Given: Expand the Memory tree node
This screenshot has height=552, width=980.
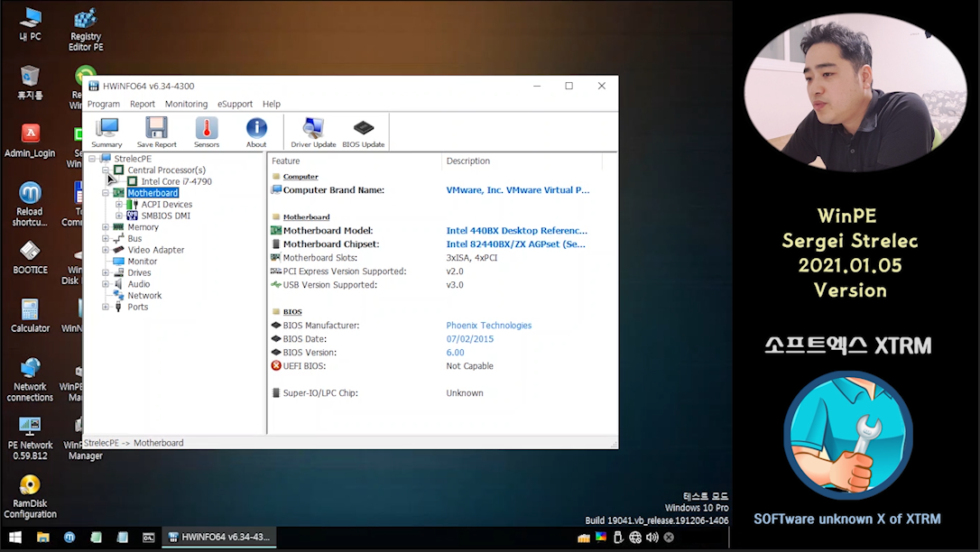Looking at the screenshot, I should click(106, 227).
